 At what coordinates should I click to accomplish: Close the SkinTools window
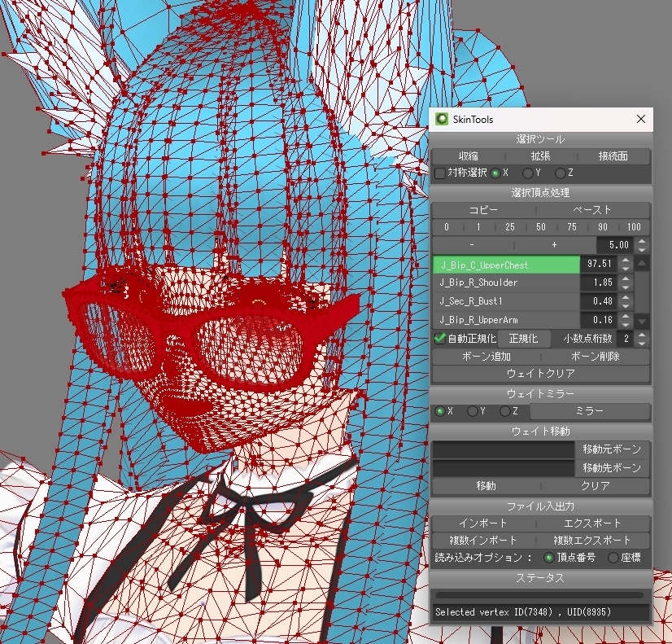click(641, 119)
